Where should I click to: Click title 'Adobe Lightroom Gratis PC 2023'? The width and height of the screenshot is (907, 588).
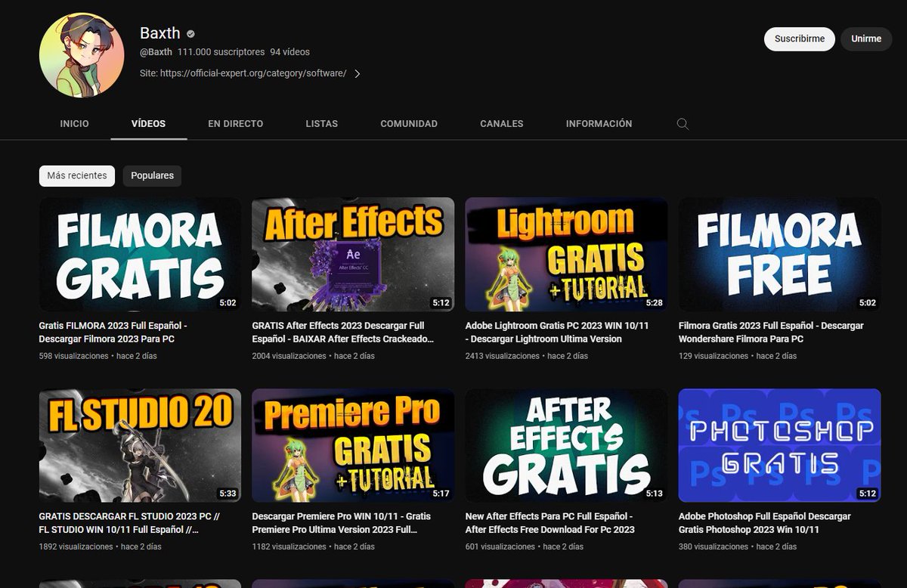(557, 333)
